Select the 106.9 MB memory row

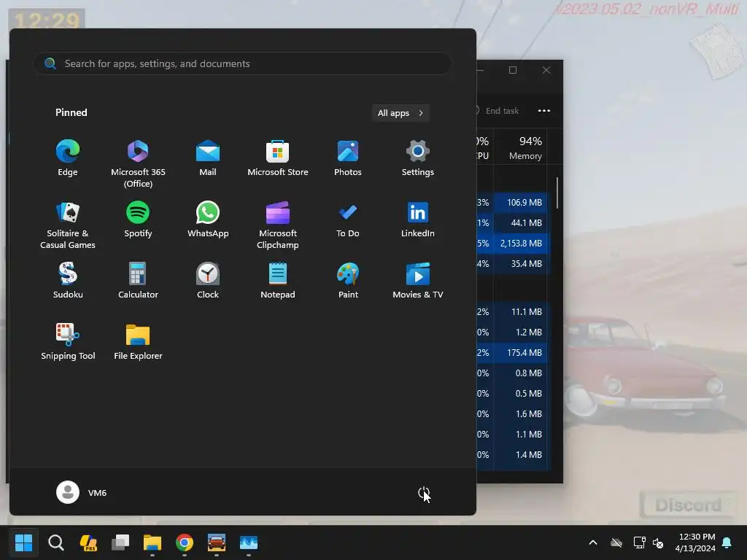[x=514, y=202]
